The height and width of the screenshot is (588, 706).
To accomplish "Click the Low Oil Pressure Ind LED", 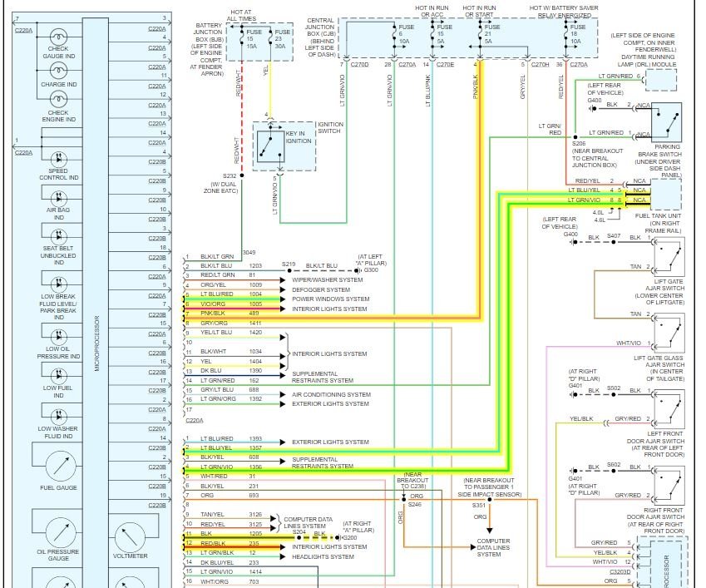I will 58,336.
